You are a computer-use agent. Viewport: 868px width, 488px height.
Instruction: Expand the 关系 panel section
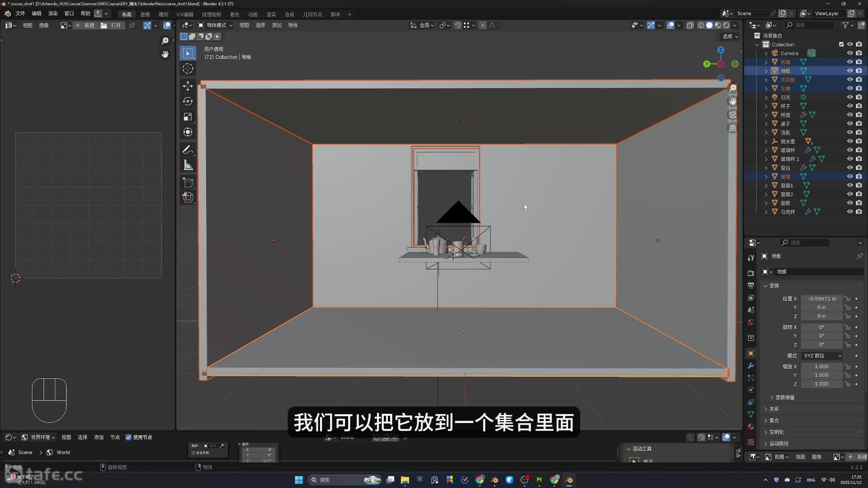(774, 408)
